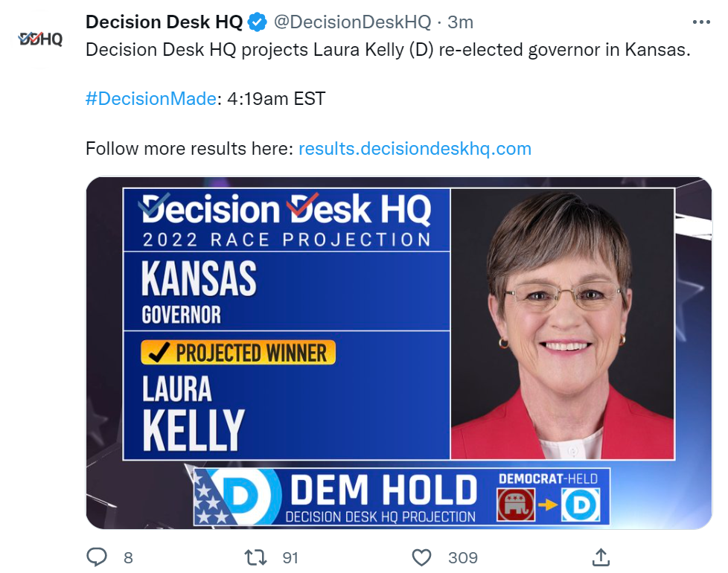Click the retweet arrows icon
This screenshot has width=728, height=573.
point(256,557)
